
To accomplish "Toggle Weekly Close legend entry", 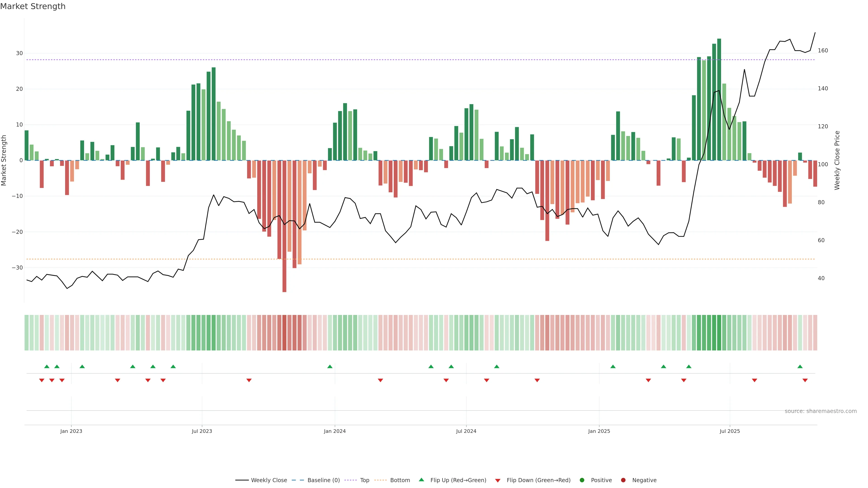I will pos(269,480).
